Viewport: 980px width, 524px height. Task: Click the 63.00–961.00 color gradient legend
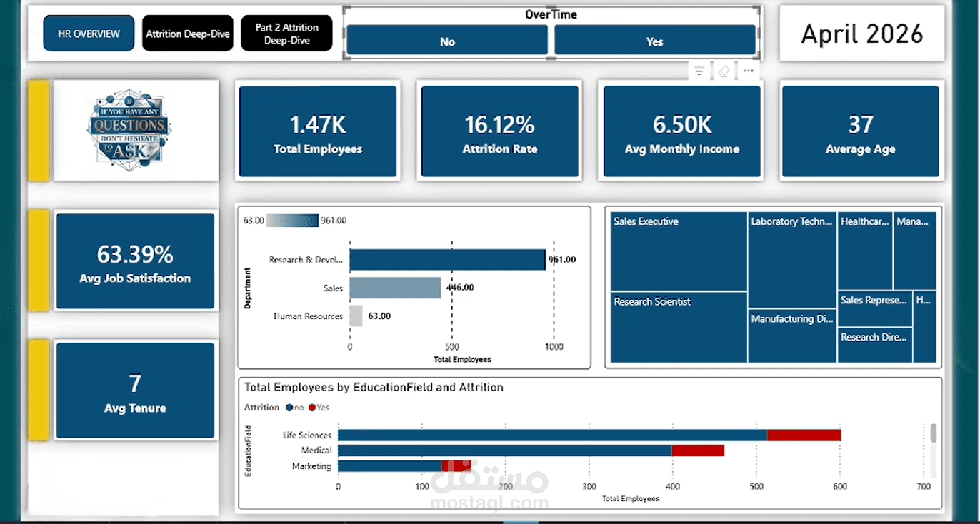coord(292,221)
